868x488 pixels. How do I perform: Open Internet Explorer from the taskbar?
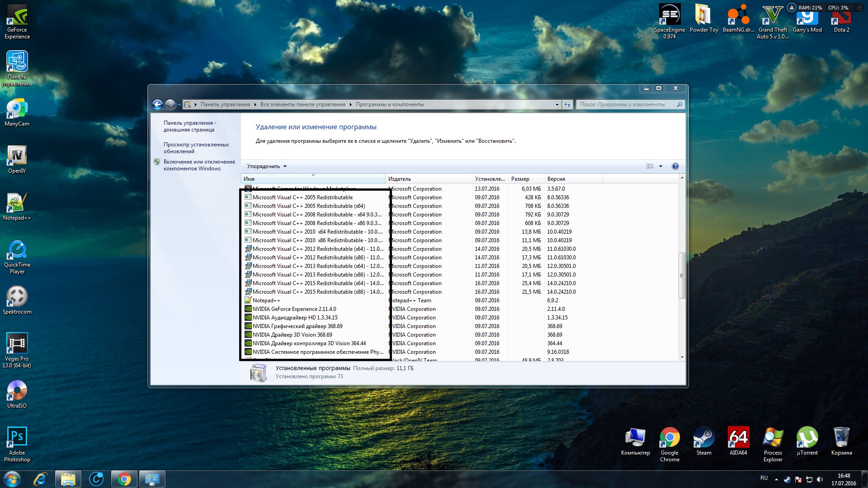coord(40,479)
